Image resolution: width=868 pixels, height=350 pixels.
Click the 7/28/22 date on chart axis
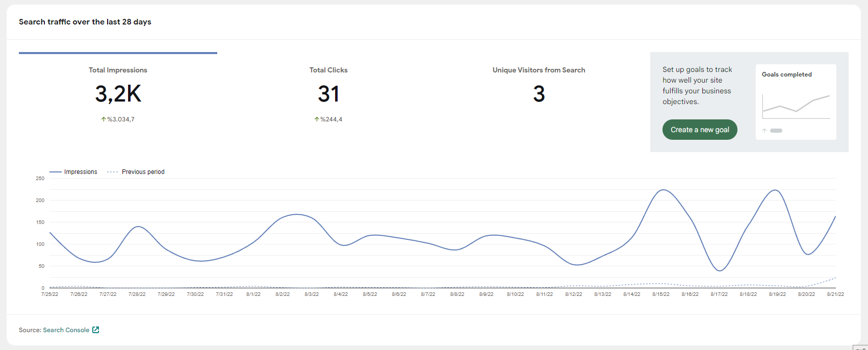(x=137, y=294)
